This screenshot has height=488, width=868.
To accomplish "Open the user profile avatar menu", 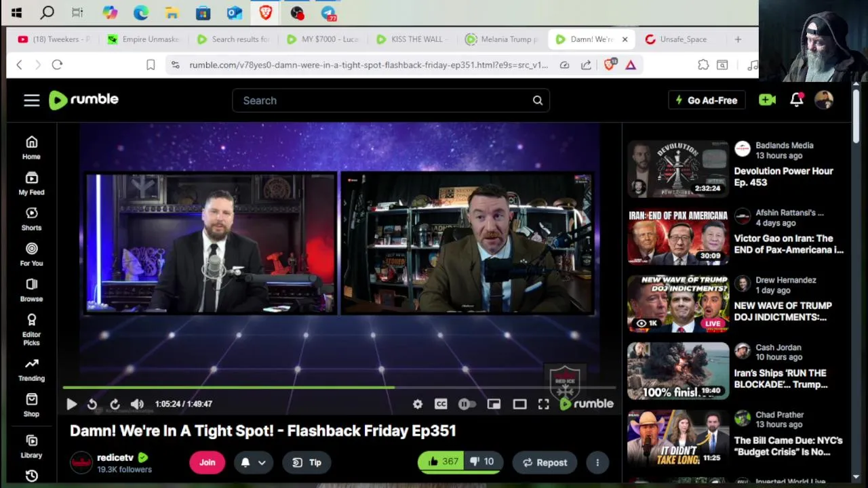I will pyautogui.click(x=824, y=100).
